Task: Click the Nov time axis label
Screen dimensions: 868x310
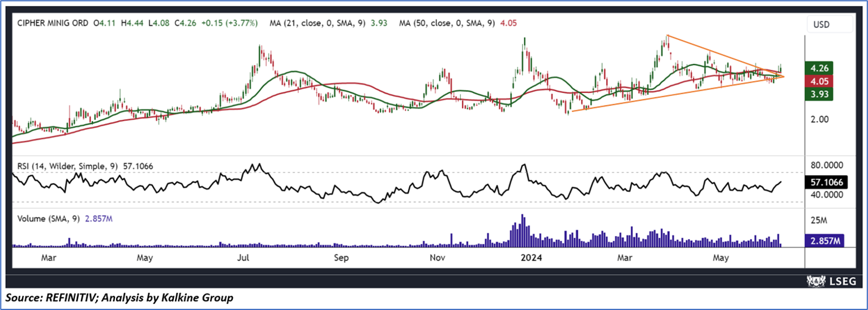Action: point(437,258)
